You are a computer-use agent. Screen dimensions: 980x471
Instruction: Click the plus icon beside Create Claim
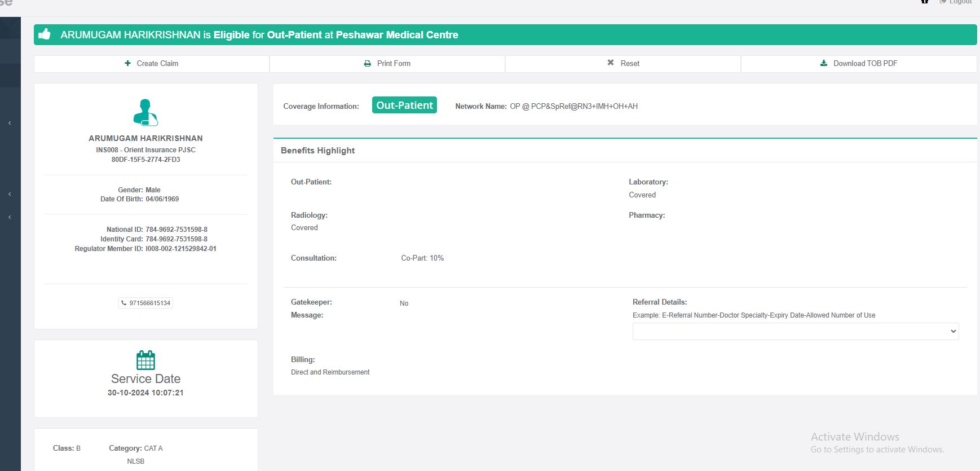(x=127, y=63)
